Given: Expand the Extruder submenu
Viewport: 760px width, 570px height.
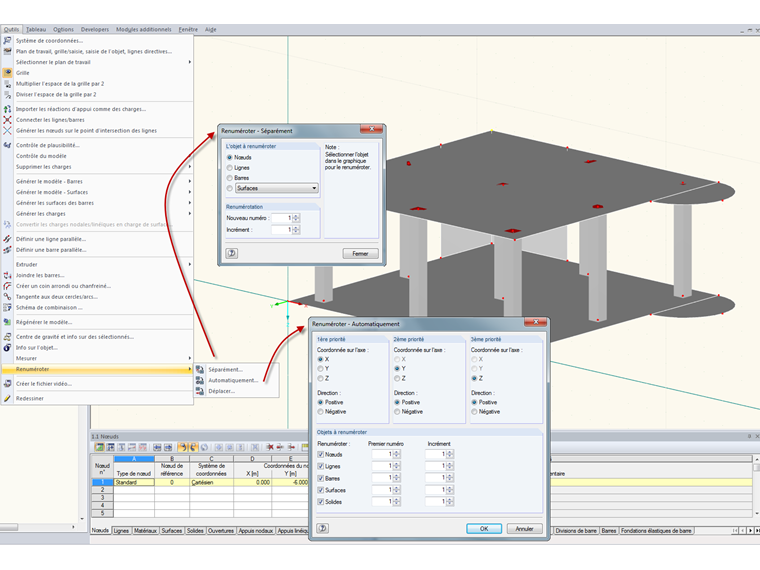Looking at the screenshot, I should tap(190, 264).
